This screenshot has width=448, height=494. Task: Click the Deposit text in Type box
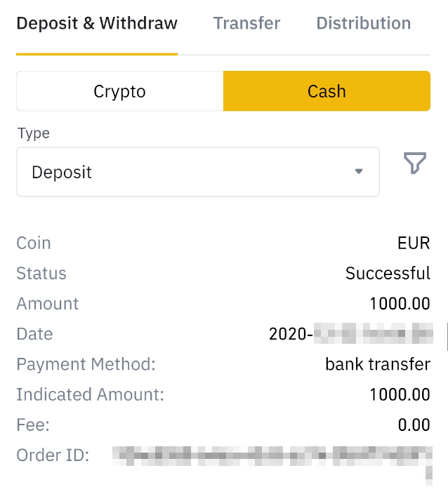click(62, 172)
